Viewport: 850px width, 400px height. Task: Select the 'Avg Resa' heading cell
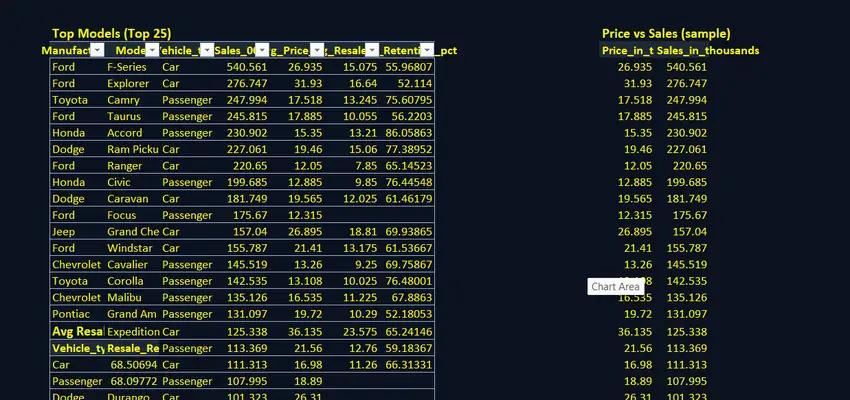tap(78, 331)
